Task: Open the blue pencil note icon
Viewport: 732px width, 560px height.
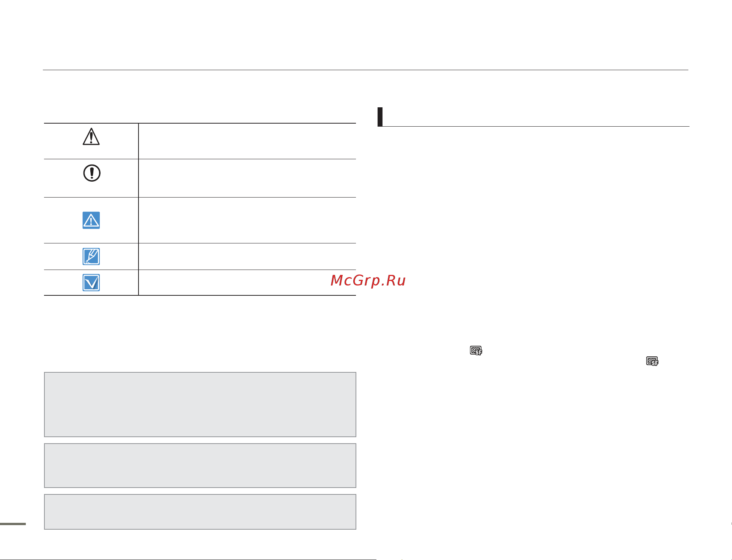Action: [91, 257]
